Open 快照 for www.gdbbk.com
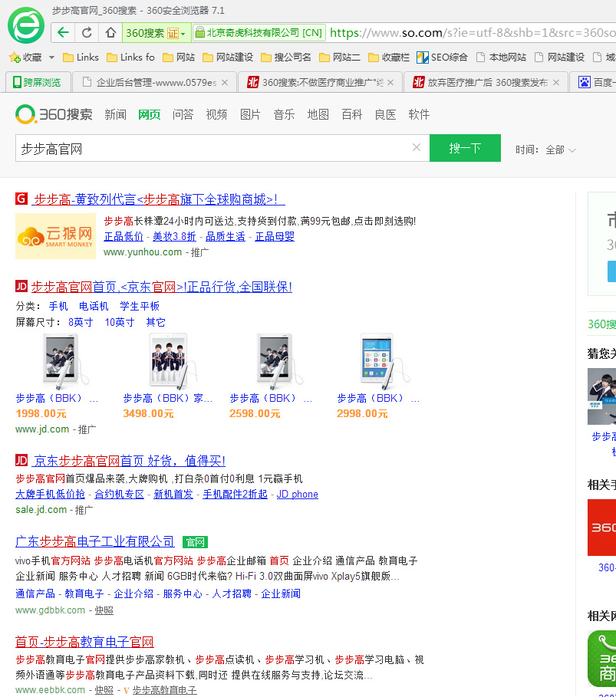The image size is (616, 697). (104, 611)
